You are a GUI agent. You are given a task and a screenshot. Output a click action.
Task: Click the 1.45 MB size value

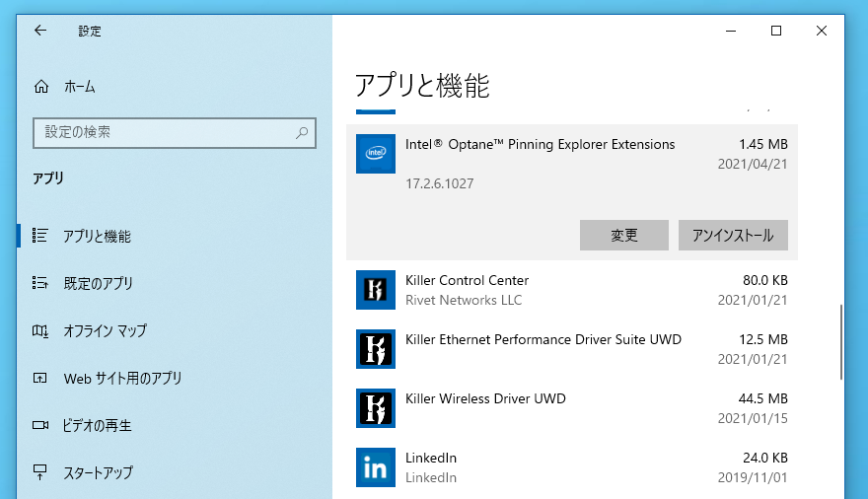[x=763, y=144]
